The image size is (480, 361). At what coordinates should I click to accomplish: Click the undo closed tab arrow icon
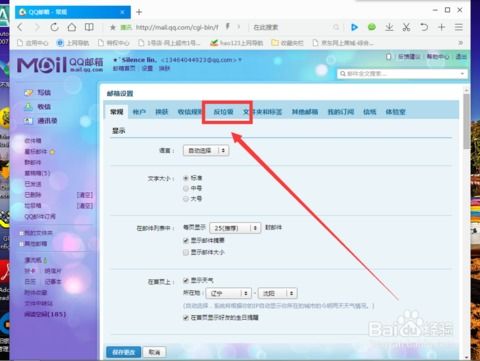click(424, 27)
